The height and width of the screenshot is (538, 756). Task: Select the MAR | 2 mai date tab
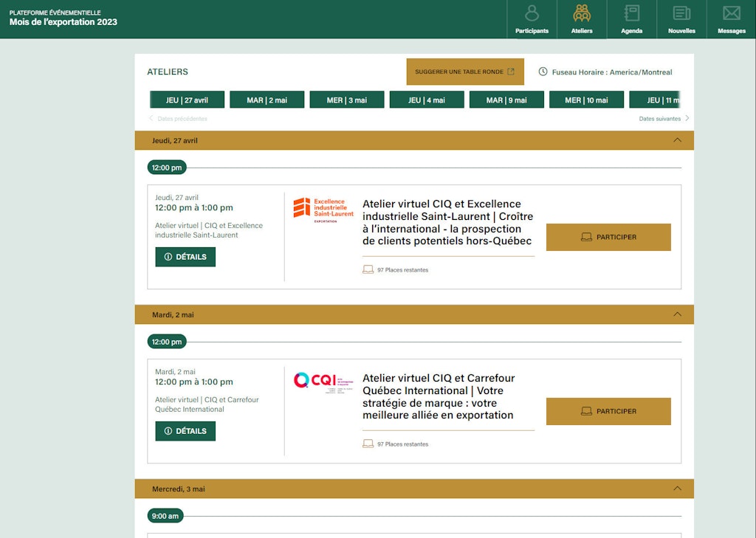tap(267, 100)
